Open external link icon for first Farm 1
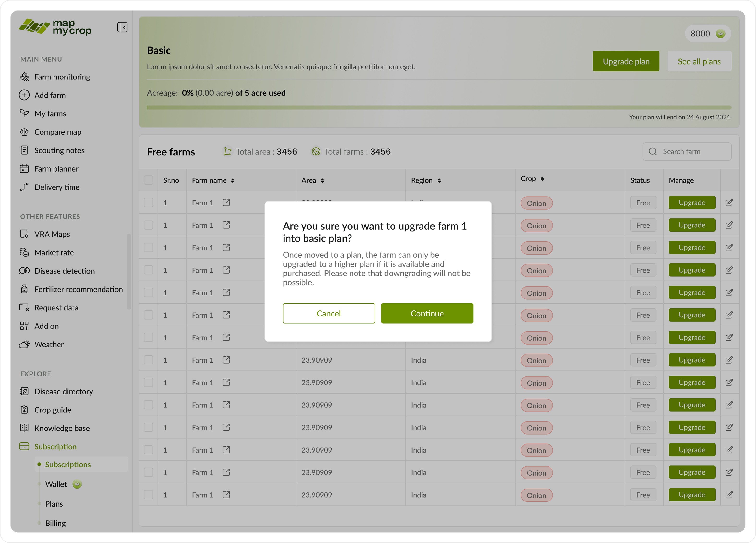Image resolution: width=756 pixels, height=543 pixels. [226, 203]
